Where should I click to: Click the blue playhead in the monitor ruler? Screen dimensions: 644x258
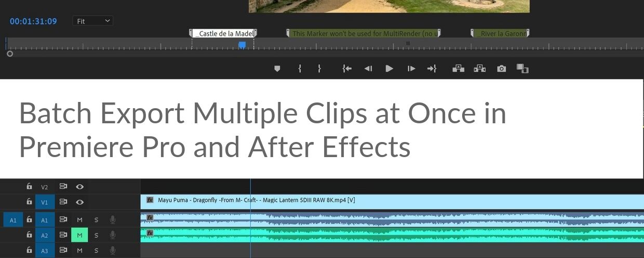(x=242, y=45)
